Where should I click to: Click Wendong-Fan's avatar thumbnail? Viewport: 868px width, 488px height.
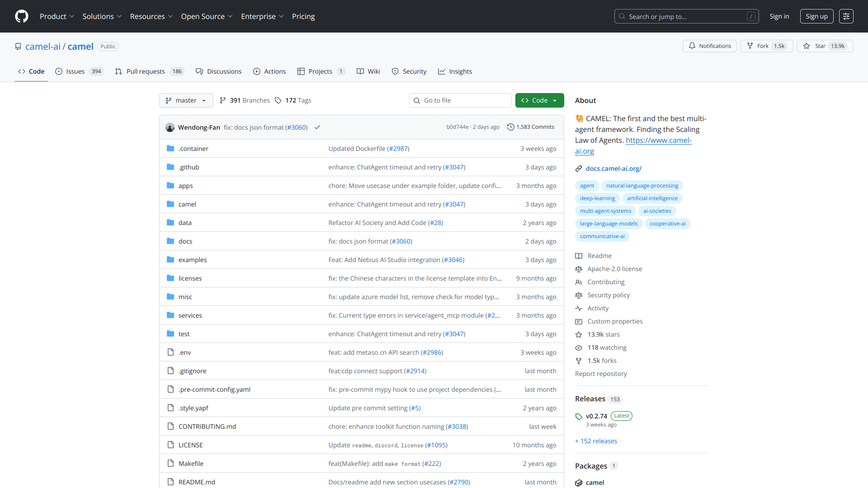coord(170,127)
